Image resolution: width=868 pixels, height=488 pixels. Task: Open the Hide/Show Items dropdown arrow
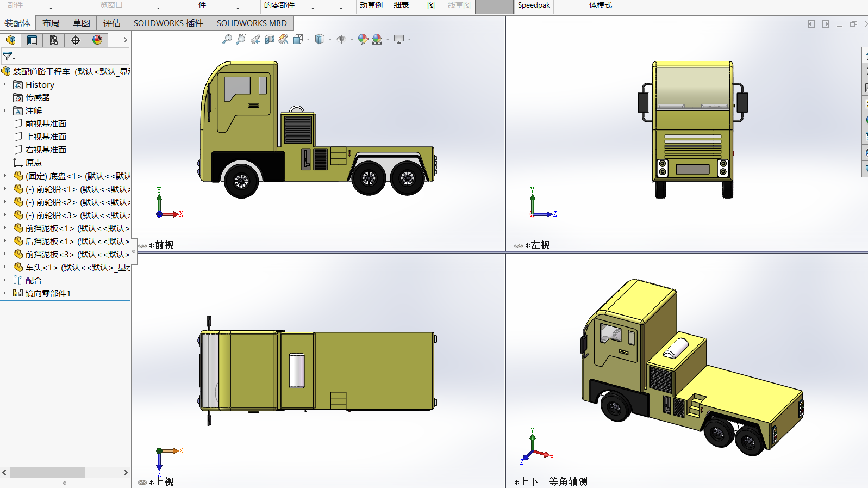coord(352,40)
